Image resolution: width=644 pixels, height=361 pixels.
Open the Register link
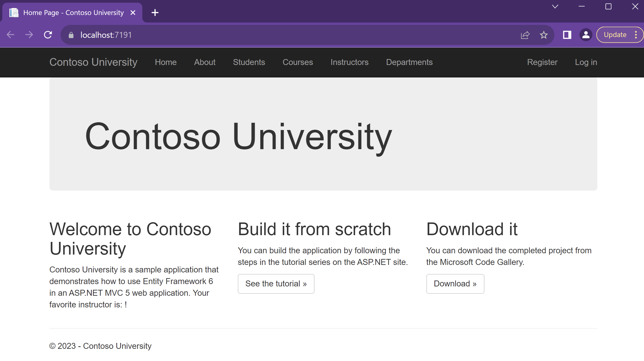(542, 62)
